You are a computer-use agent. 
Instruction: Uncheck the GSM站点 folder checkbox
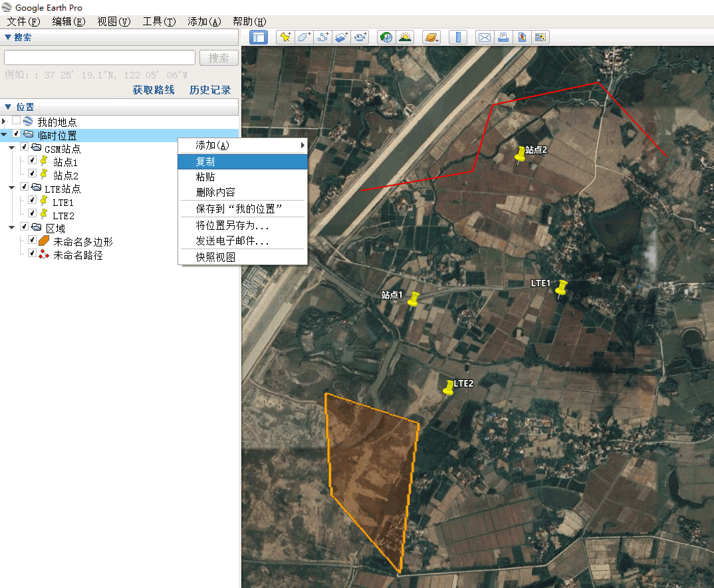coord(25,147)
